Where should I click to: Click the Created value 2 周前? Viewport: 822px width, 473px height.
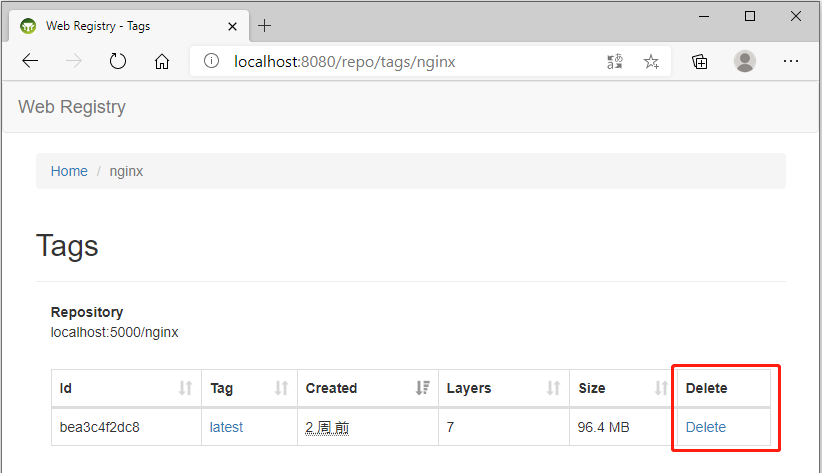click(x=327, y=427)
